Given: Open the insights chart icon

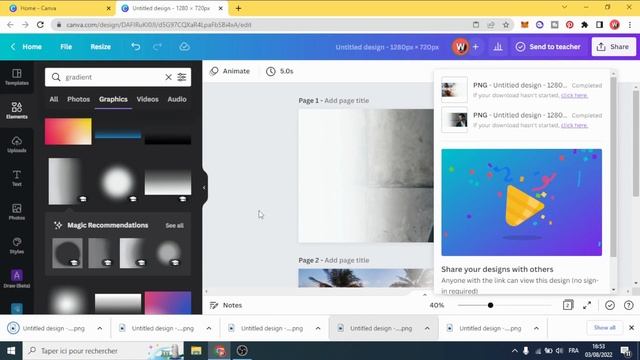Looking at the screenshot, I should [x=498, y=47].
